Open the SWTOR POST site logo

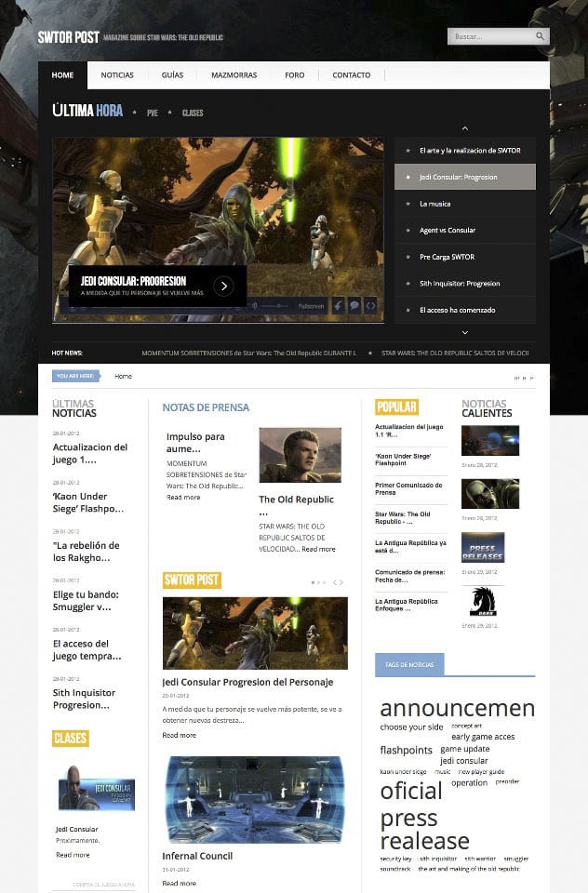[68, 37]
